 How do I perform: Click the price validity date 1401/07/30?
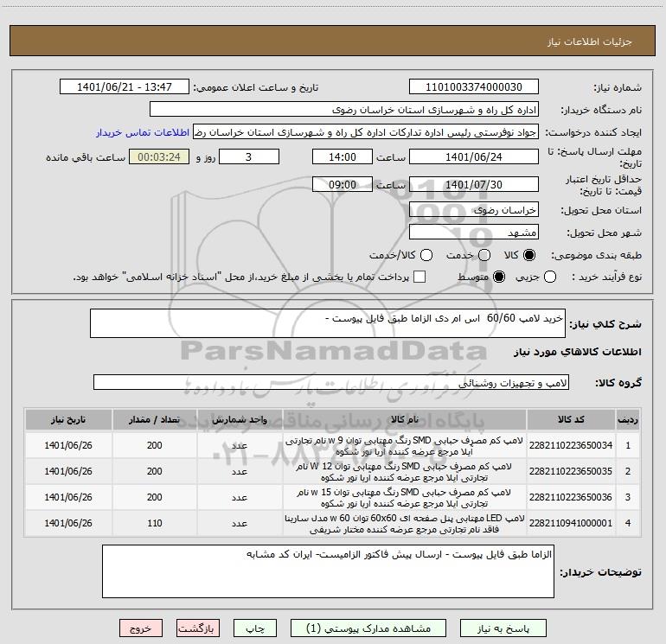[x=474, y=184]
